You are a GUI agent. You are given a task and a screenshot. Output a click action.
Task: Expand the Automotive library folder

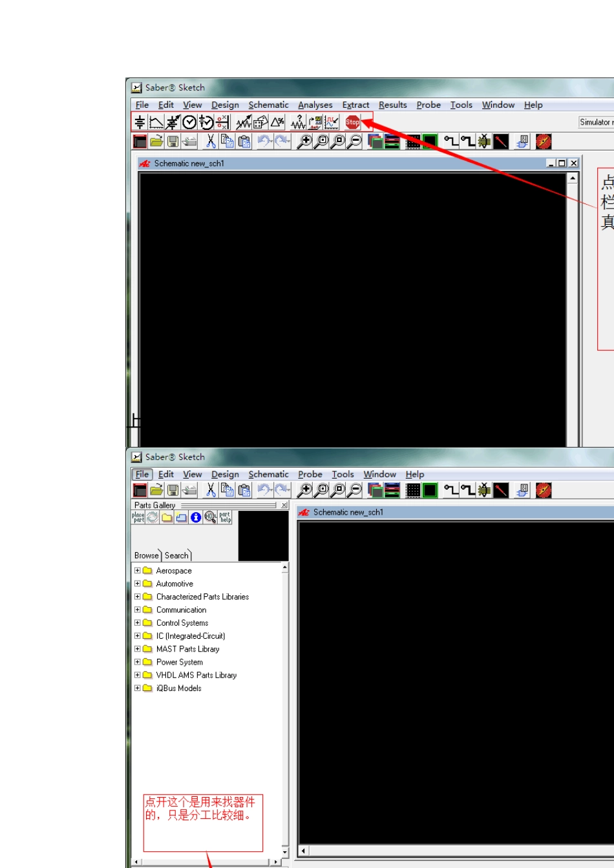pos(137,583)
